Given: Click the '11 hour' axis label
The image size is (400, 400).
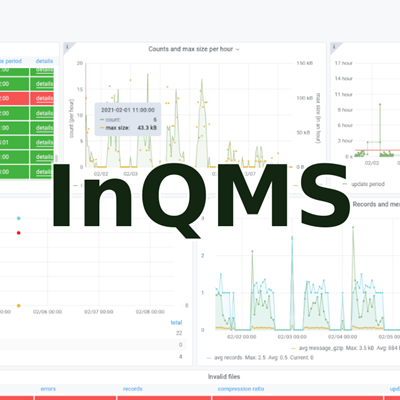Looking at the screenshot, I should [x=343, y=94].
